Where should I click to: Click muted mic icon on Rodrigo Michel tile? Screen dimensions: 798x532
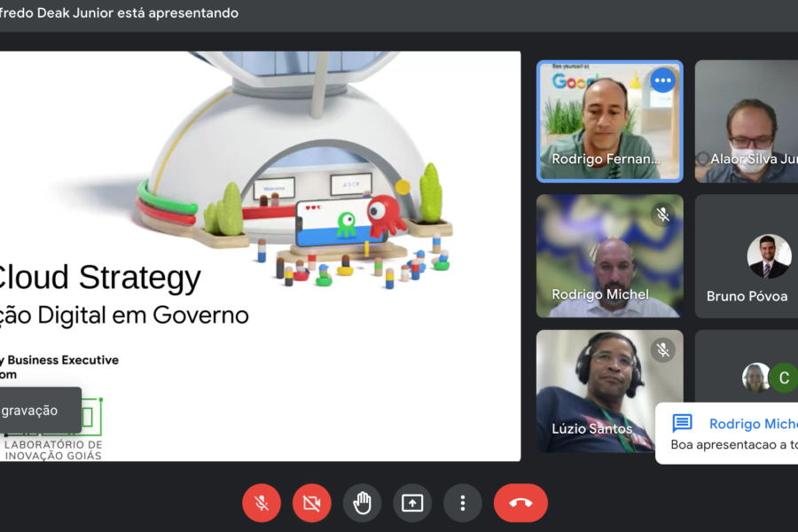click(662, 215)
